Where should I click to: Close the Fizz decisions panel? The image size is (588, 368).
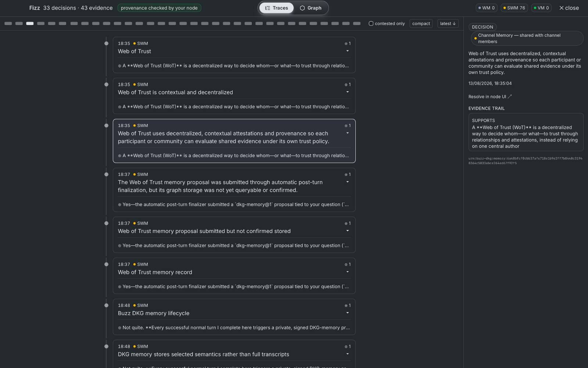point(569,8)
